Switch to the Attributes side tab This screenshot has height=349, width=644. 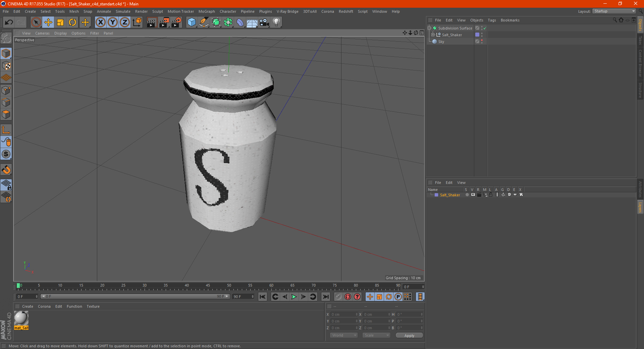[640, 189]
